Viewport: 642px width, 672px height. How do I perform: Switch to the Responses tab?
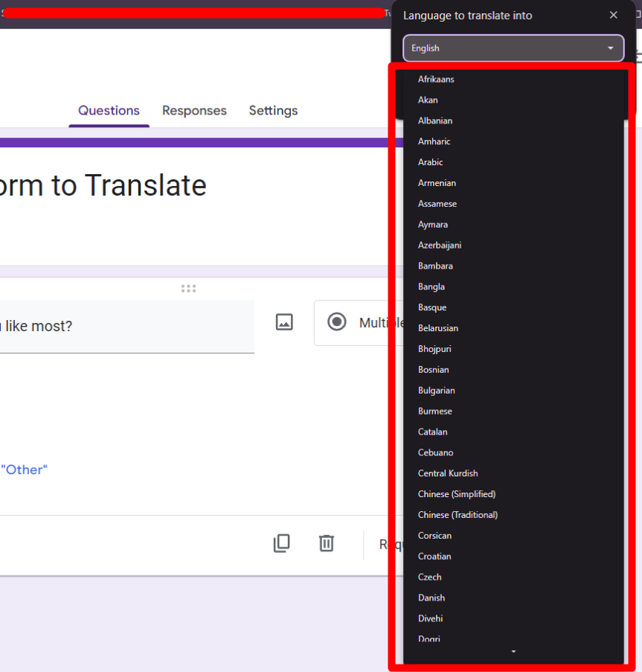(194, 111)
